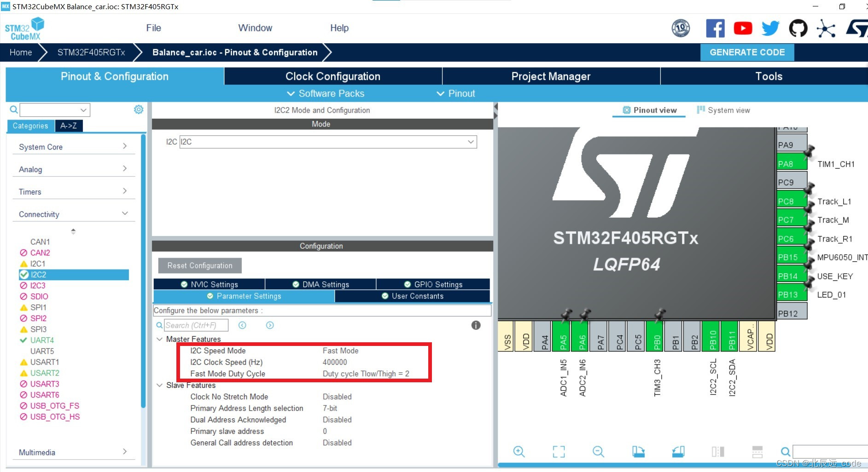Select SPI1 in the peripheral list
868x472 pixels.
(38, 307)
